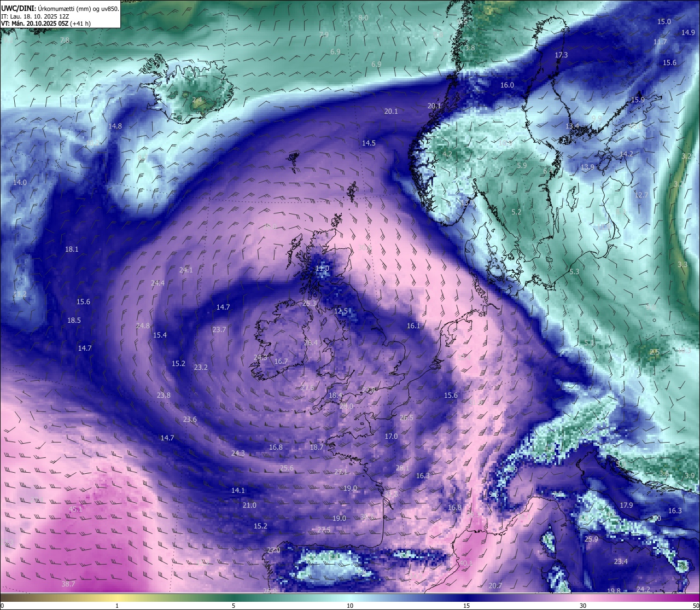The height and width of the screenshot is (610, 700).
Task: Click the 15.4 value on the map
Action: click(x=160, y=335)
